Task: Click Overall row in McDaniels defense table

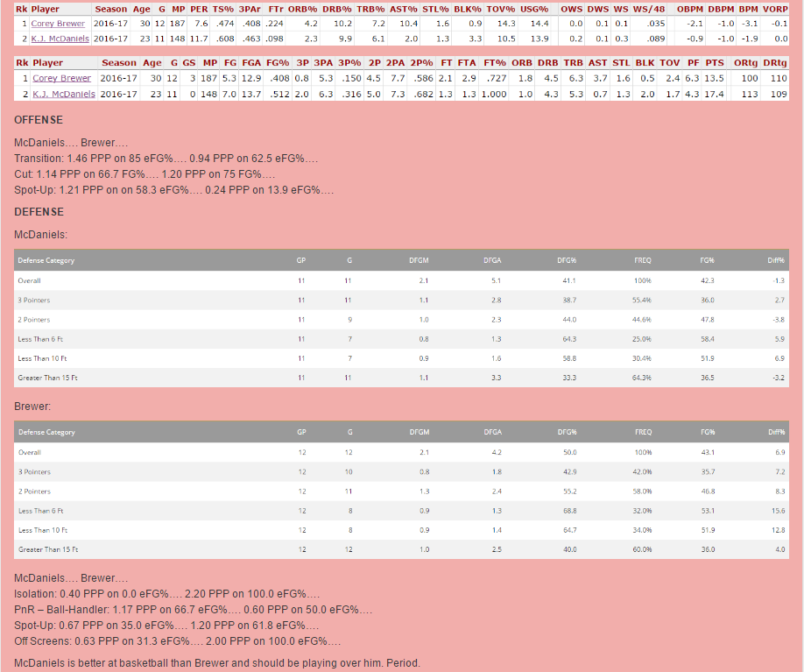Action: click(401, 280)
